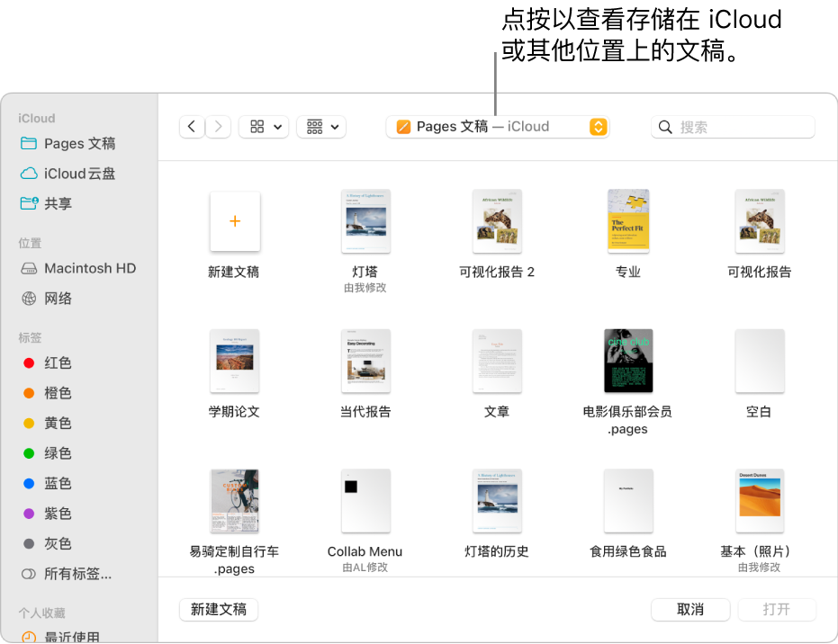This screenshot has height=644, width=838.
Task: Filter by the 黄色 yellow tag
Action: (x=48, y=424)
